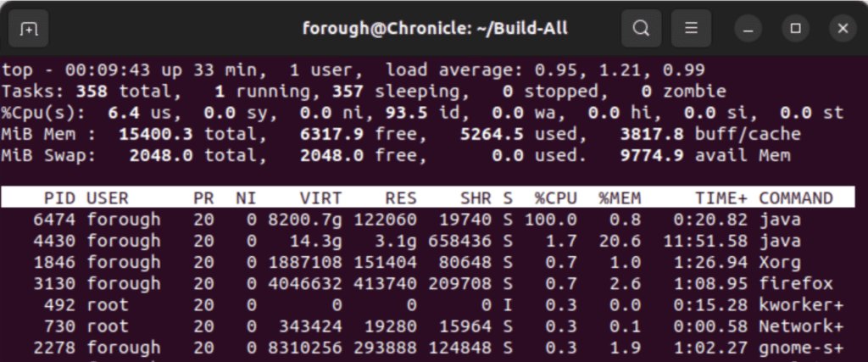Maximize the terminal window
This screenshot has height=362, width=868.
795,28
